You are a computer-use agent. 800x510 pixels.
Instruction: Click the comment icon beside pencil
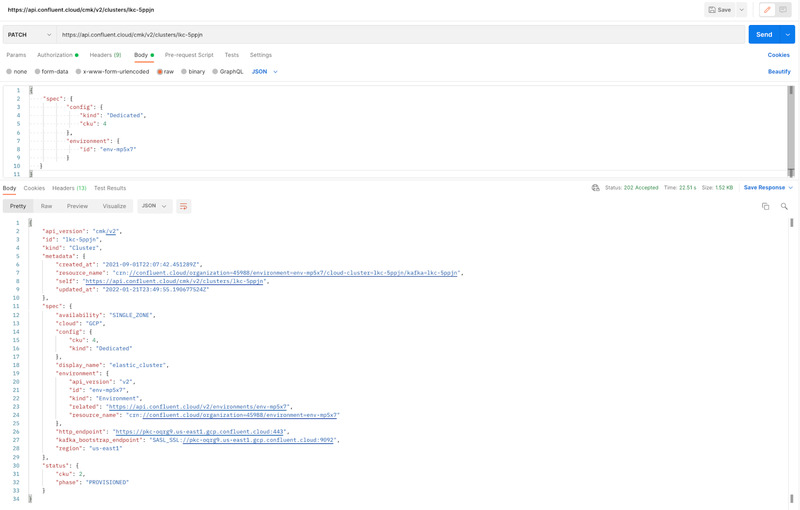click(783, 10)
